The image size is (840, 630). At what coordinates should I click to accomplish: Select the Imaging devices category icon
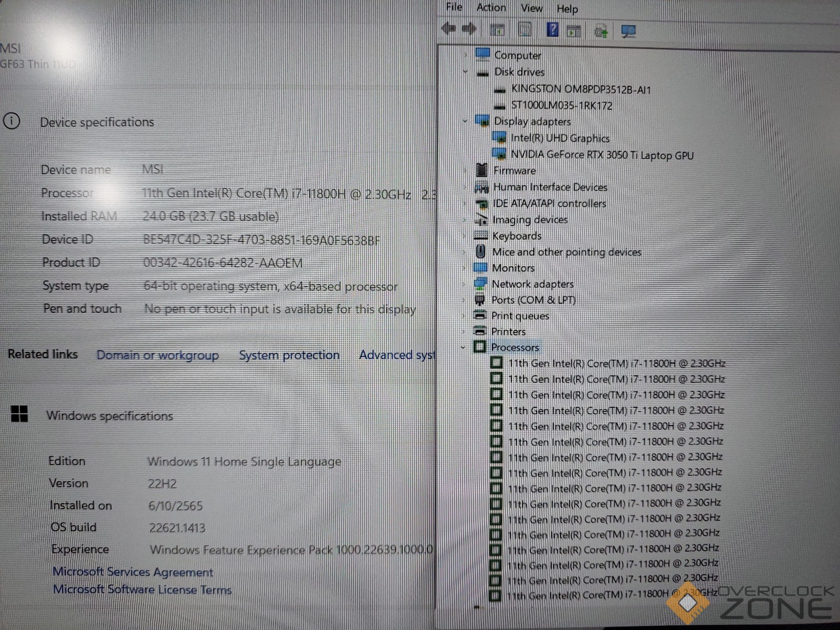(481, 219)
